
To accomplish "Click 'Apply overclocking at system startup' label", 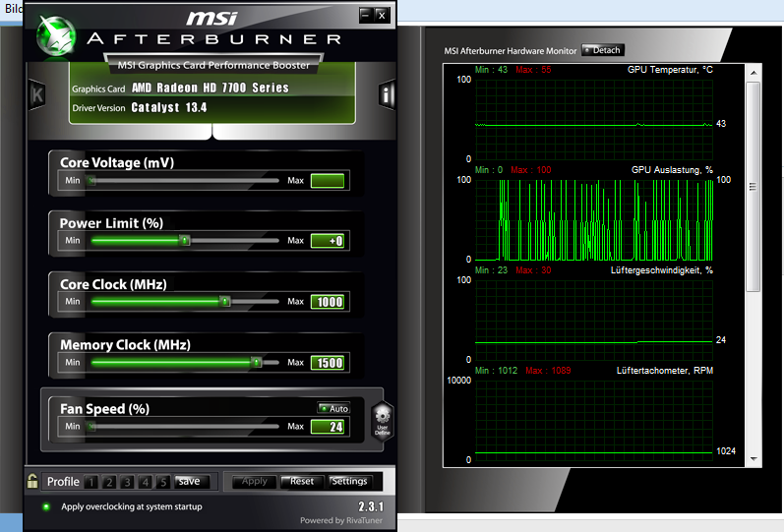I will pos(132,506).
